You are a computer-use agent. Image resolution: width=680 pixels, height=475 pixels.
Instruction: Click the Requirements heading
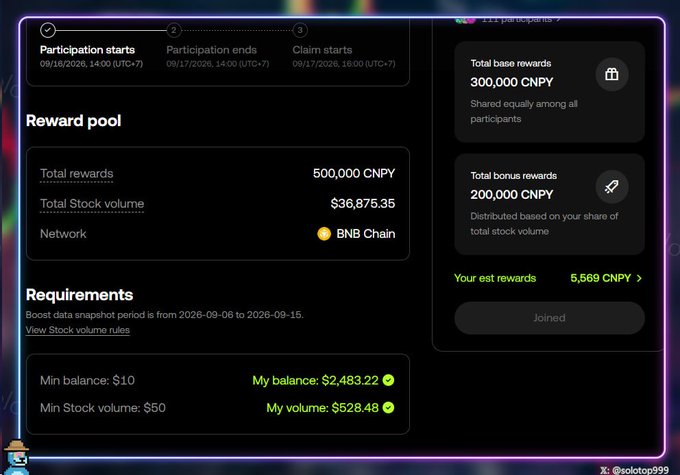click(79, 295)
